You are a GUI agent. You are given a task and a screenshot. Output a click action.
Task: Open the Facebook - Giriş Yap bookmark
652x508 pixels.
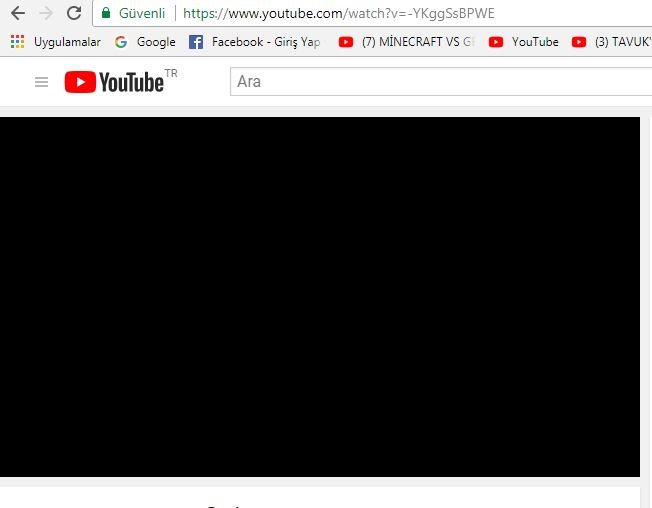click(x=266, y=42)
